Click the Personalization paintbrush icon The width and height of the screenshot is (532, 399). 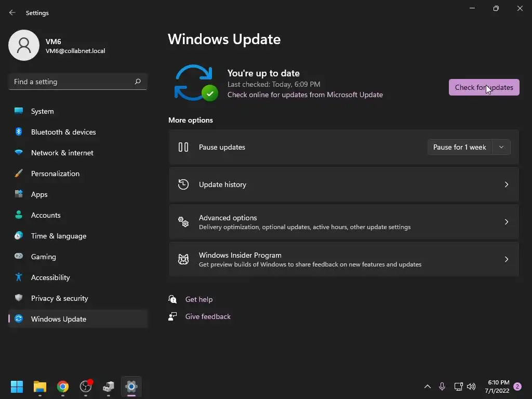pos(19,173)
